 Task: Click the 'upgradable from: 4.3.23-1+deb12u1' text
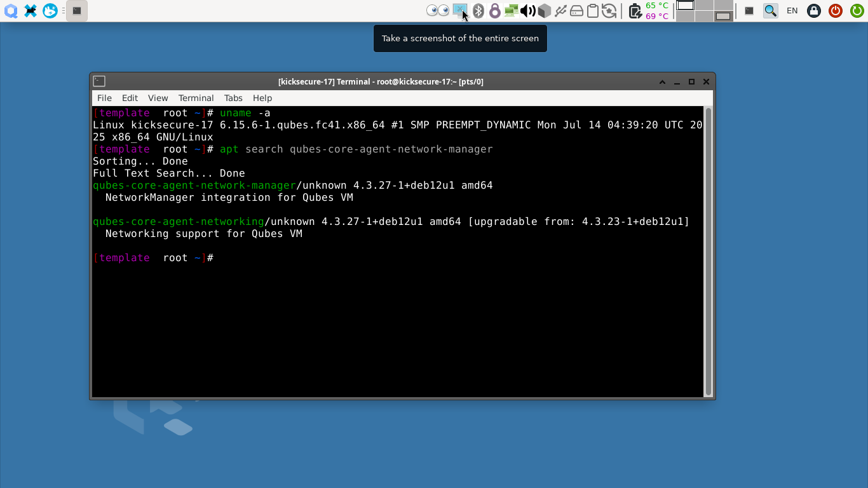579,222
